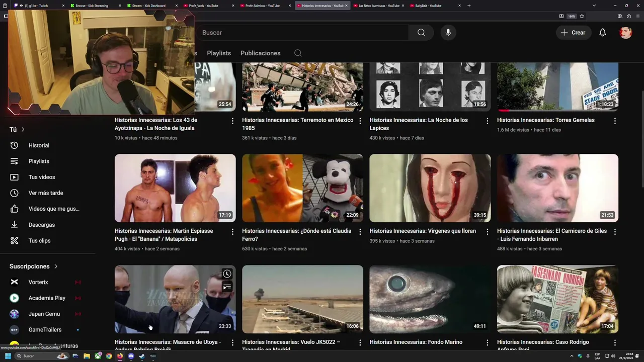Click the YouTube search magnifier button
The height and width of the screenshot is (362, 644).
(421, 33)
